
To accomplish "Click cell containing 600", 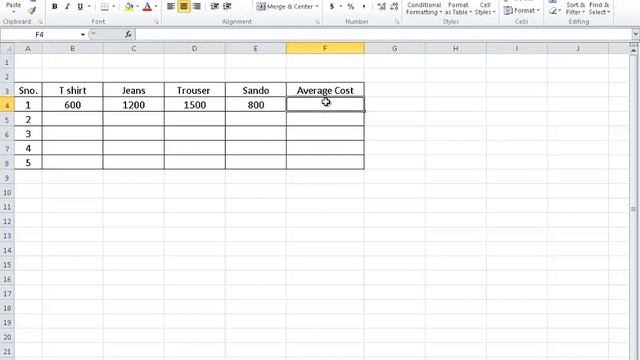I will coord(73,105).
